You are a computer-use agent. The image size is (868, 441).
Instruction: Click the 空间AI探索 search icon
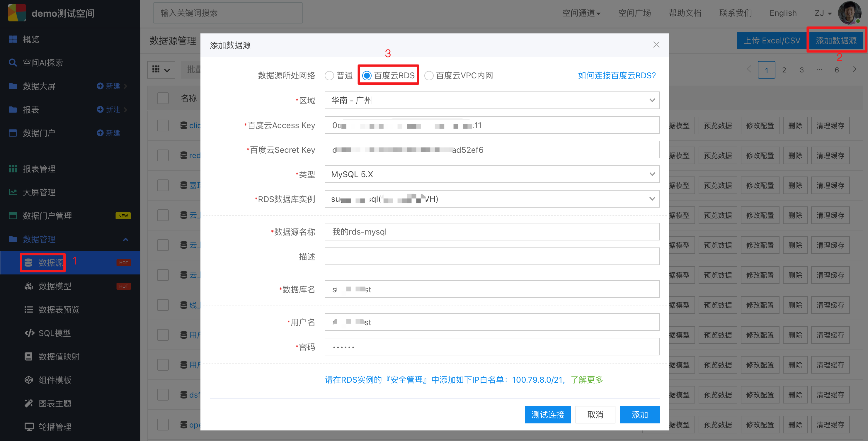click(x=13, y=63)
